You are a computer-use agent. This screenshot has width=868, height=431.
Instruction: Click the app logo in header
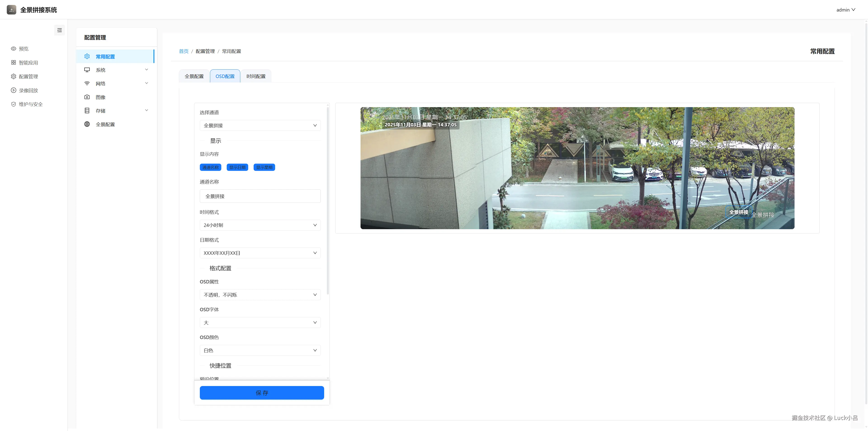coord(12,10)
